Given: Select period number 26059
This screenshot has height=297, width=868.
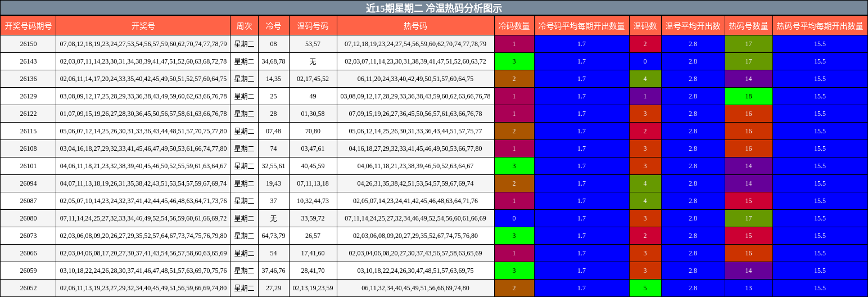Looking at the screenshot, I should [x=28, y=271].
